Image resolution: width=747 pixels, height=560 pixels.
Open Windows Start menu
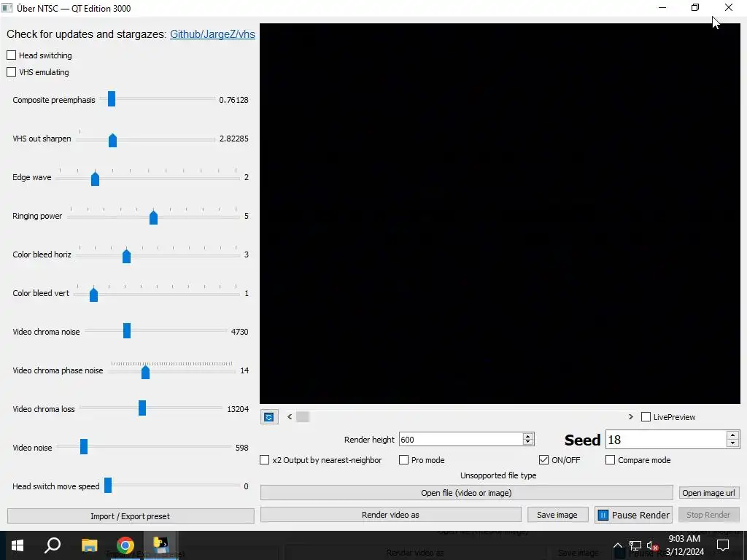pos(18,545)
